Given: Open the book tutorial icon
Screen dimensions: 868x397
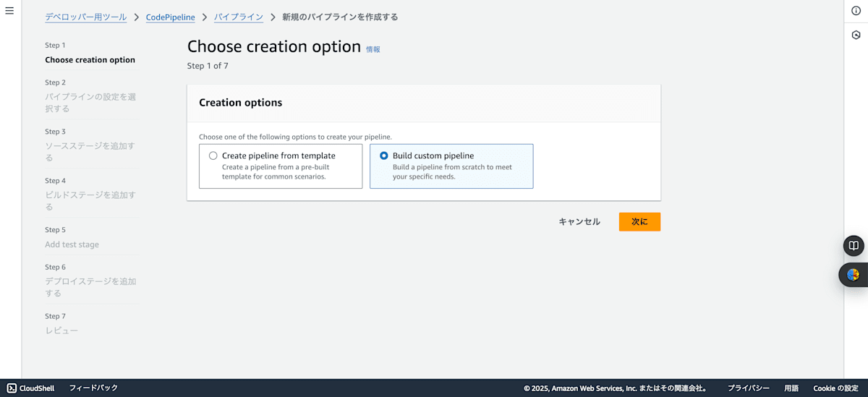Looking at the screenshot, I should point(854,246).
